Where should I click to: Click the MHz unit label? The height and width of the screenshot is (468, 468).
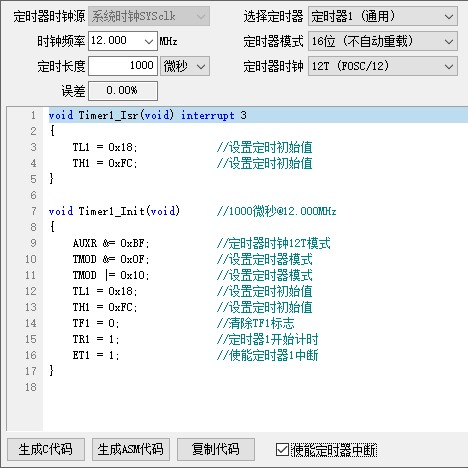168,41
